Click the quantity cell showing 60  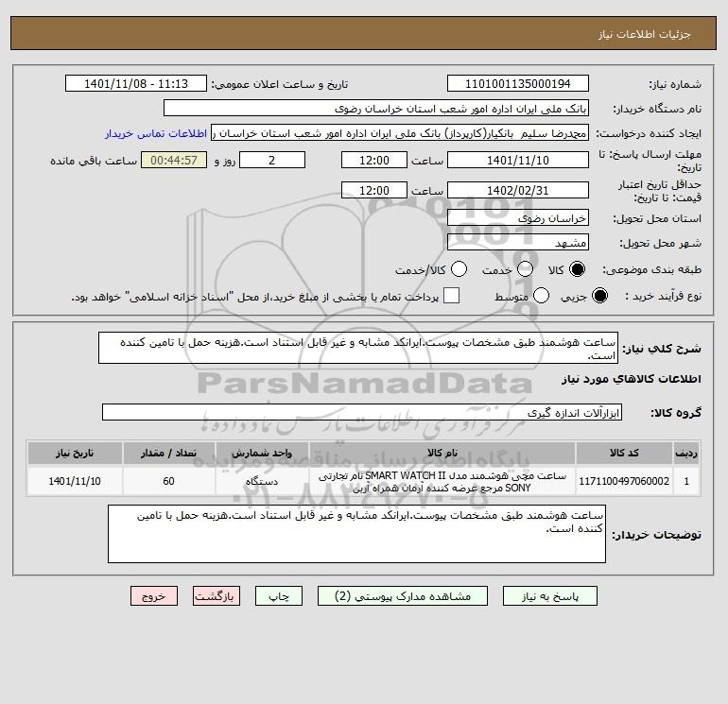coord(169,481)
